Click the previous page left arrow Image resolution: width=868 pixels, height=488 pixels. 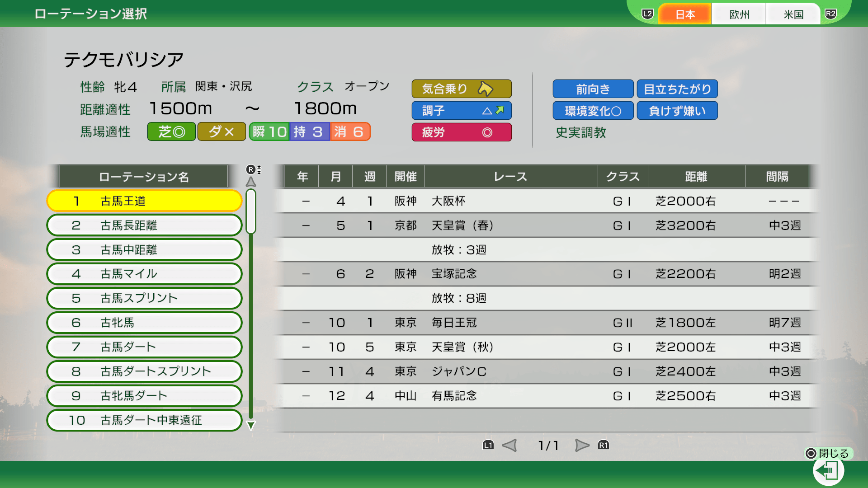tap(509, 446)
